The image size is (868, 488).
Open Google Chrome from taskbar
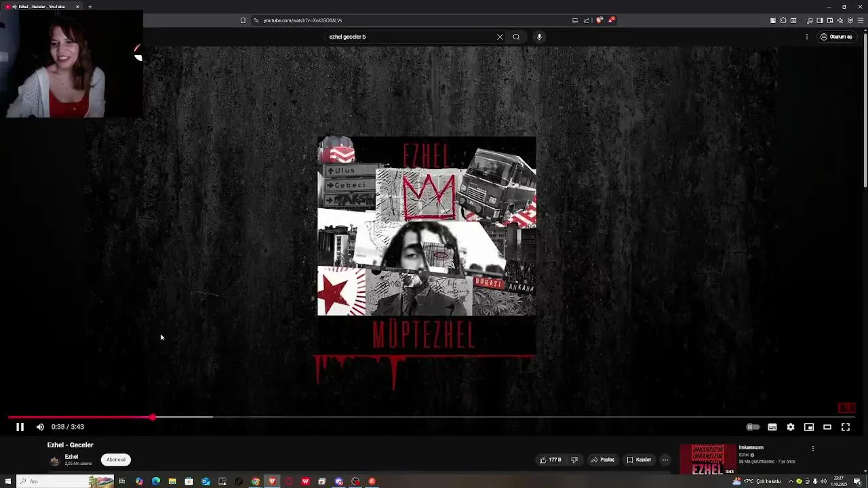(256, 481)
